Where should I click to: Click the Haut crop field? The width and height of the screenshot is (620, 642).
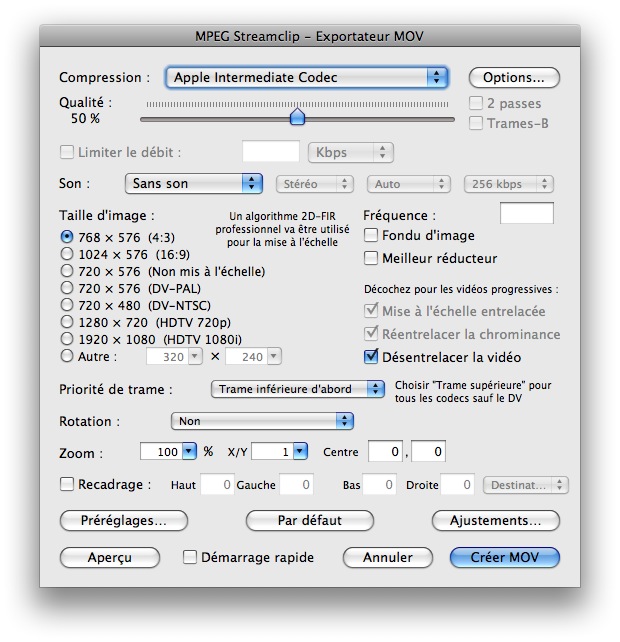217,485
